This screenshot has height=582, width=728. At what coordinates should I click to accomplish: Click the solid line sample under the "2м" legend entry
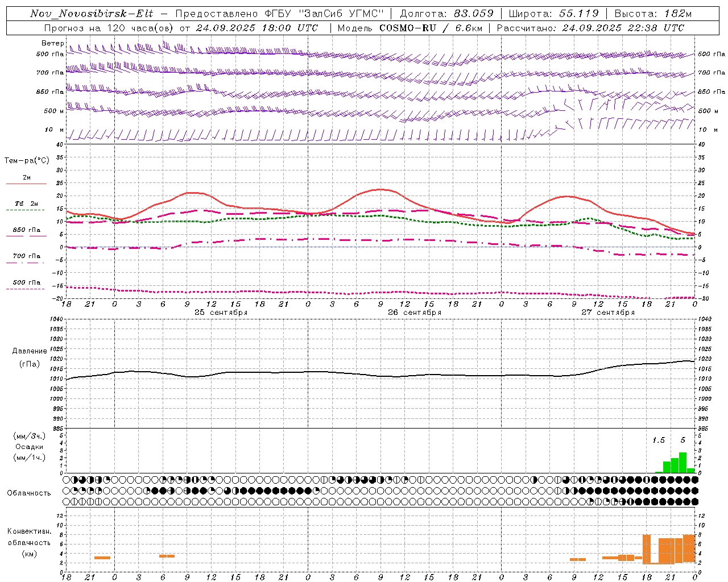(x=26, y=184)
